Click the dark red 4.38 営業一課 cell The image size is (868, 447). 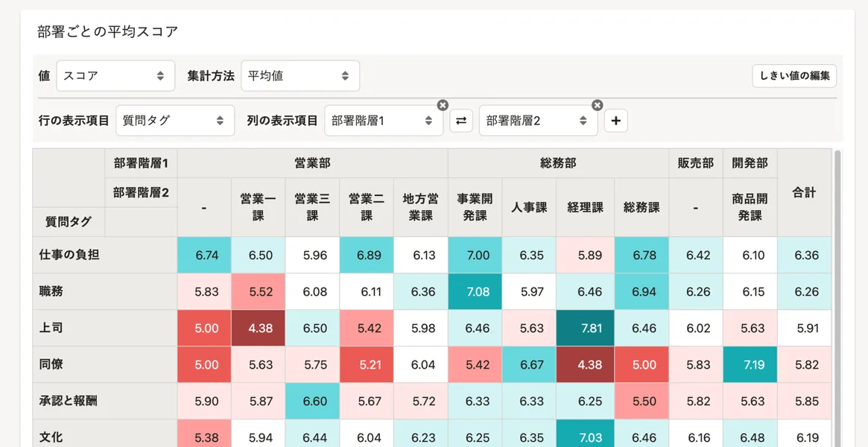[x=258, y=328]
